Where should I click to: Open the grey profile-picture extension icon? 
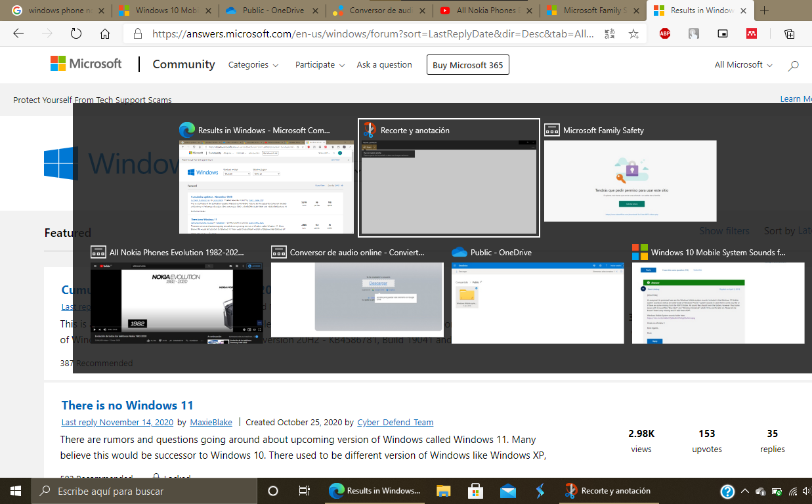(x=694, y=34)
